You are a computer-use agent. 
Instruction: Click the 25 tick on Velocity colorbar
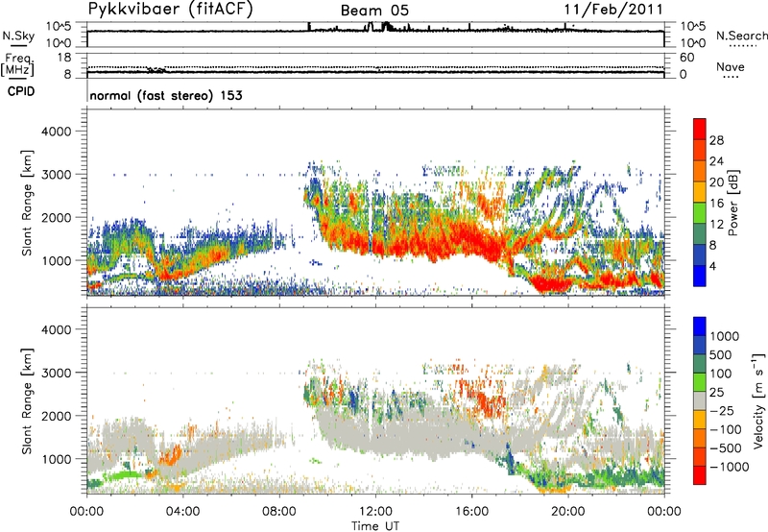click(x=717, y=392)
